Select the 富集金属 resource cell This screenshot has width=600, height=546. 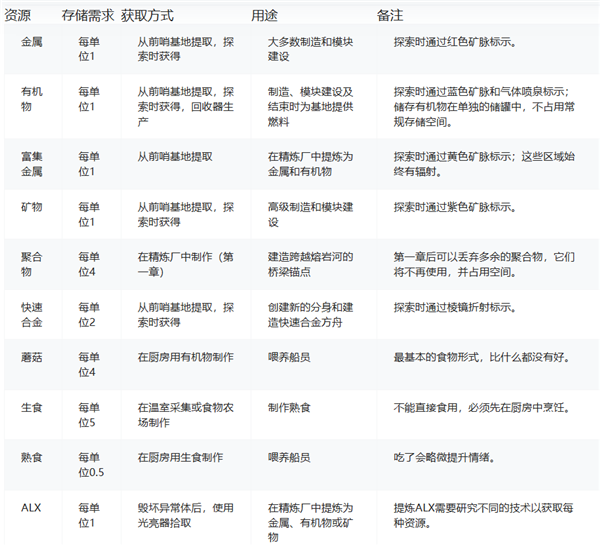point(32,164)
